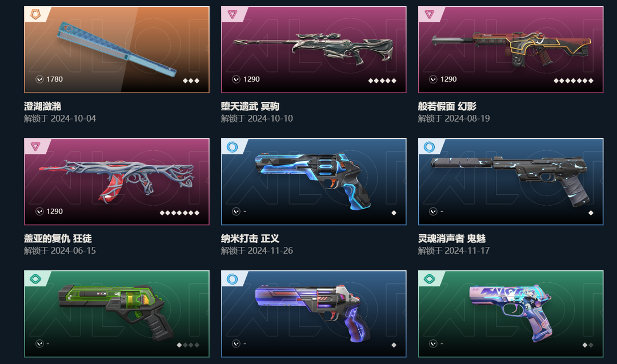The width and height of the screenshot is (617, 364).
Task: Click the VP currency icon beside 1780
Action: click(x=39, y=79)
